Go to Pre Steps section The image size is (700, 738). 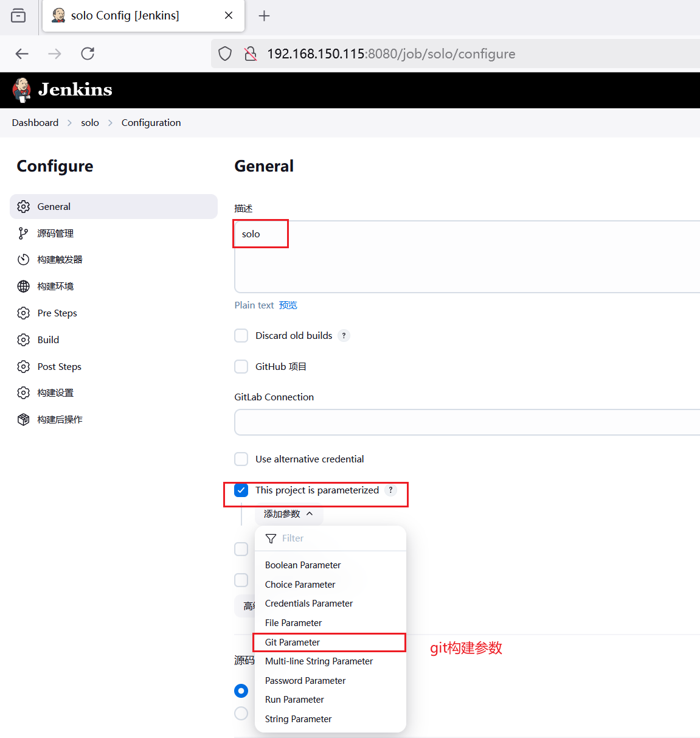click(114, 313)
